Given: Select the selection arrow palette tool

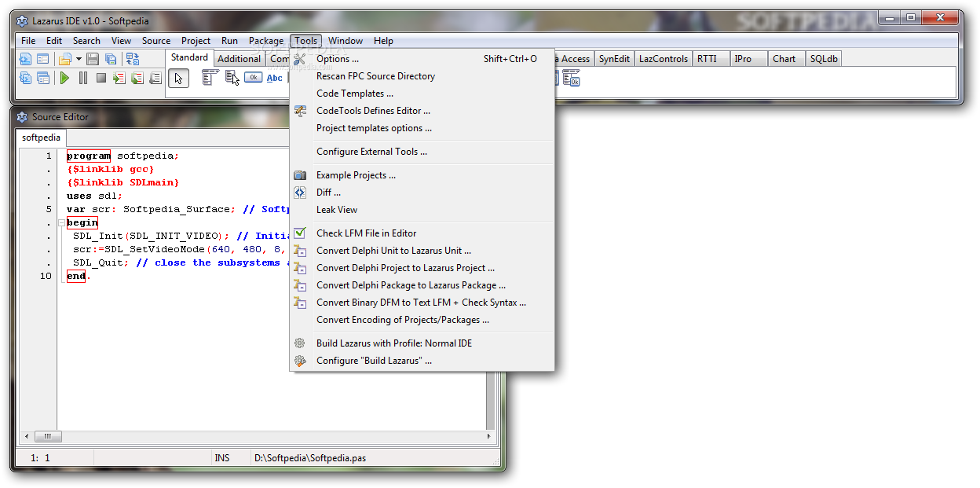Looking at the screenshot, I should (179, 78).
